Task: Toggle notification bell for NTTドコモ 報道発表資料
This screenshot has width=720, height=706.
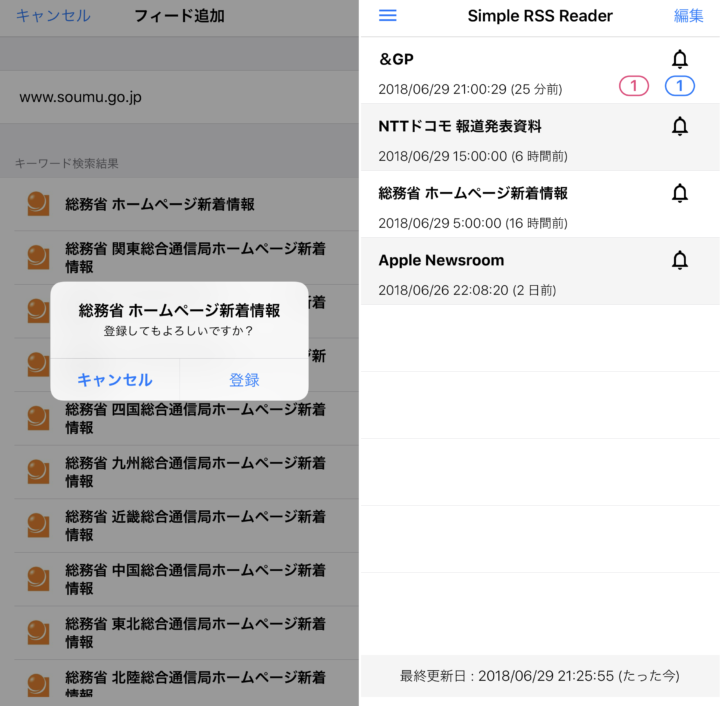Action: [680, 126]
